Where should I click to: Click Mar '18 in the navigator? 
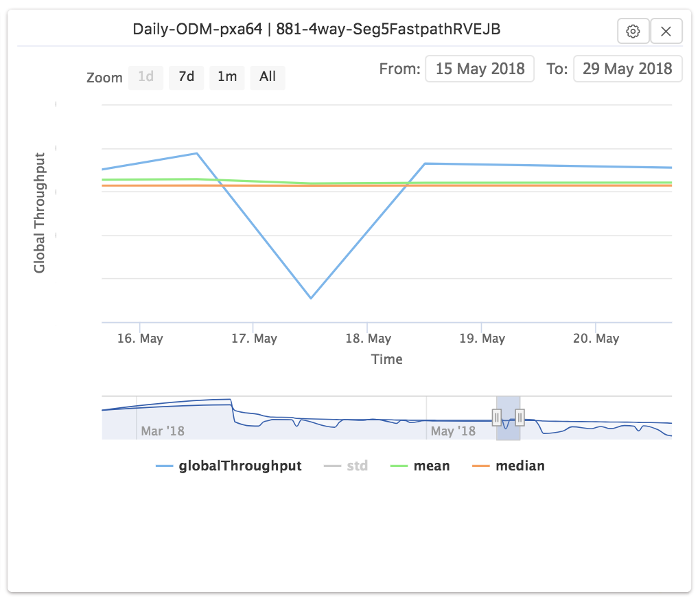point(162,431)
